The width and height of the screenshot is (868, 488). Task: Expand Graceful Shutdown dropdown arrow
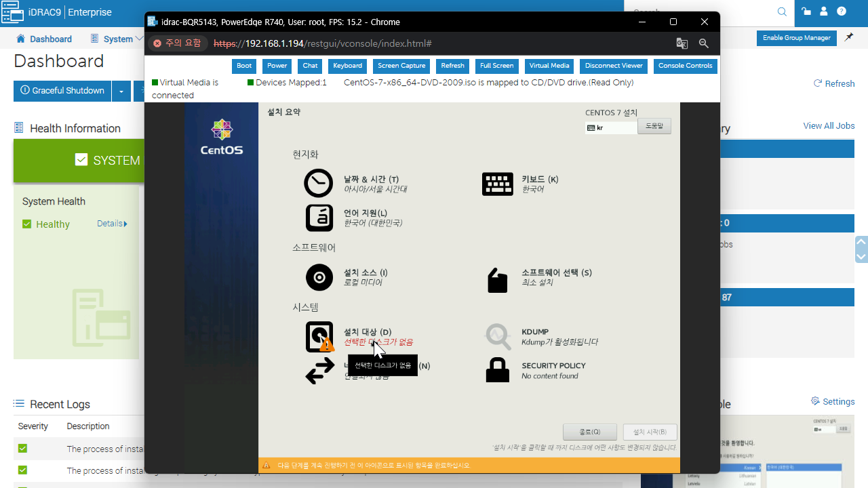tap(121, 91)
